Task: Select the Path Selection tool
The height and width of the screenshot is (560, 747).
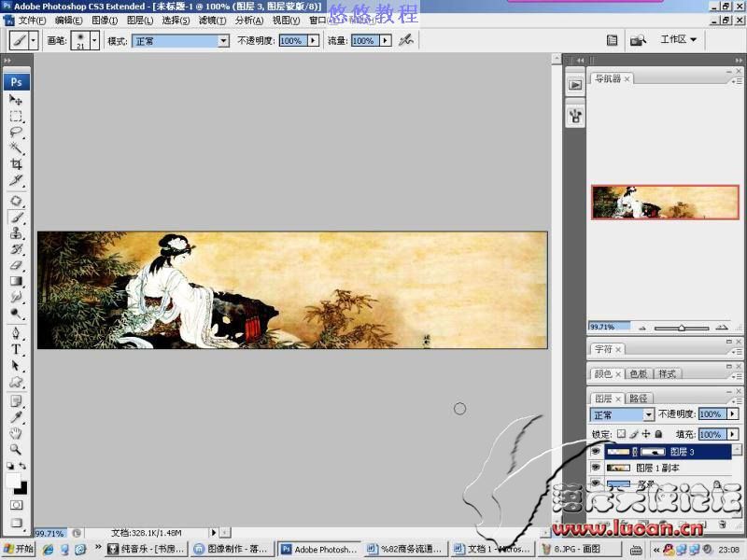Action: tap(16, 366)
